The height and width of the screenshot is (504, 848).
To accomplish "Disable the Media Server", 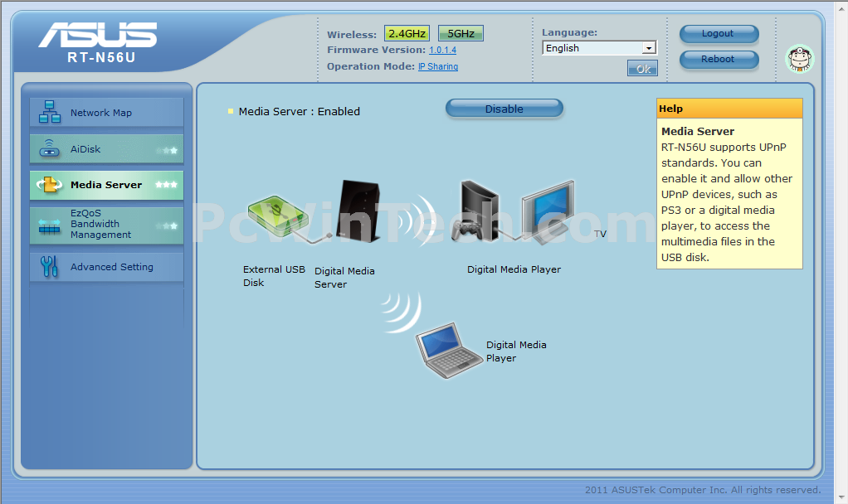I will [x=504, y=109].
